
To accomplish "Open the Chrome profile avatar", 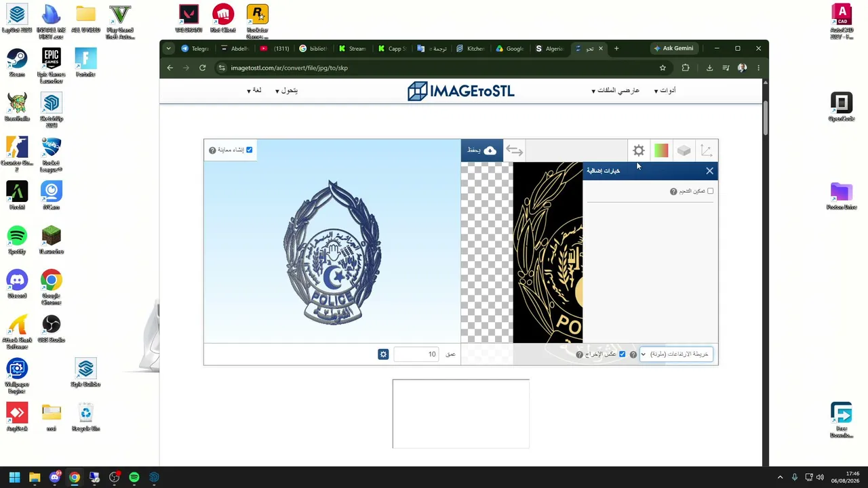I will tap(742, 68).
